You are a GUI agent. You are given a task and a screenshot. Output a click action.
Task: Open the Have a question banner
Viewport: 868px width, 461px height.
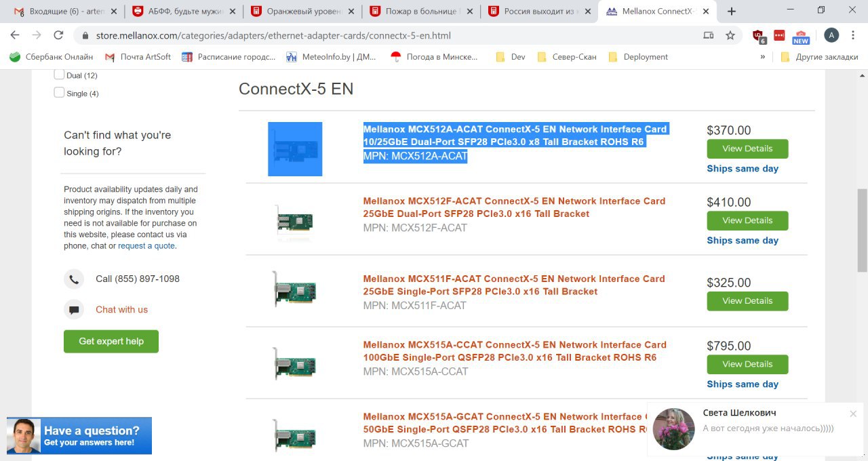[x=79, y=436]
